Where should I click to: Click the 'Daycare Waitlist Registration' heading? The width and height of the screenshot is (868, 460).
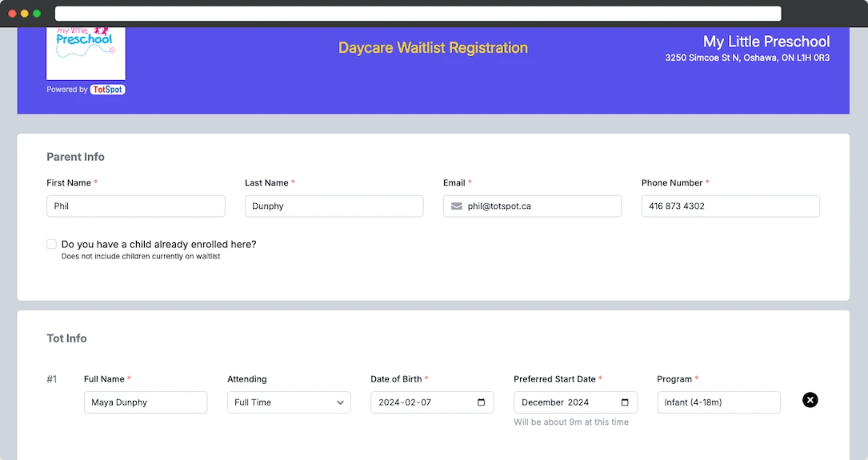pyautogui.click(x=433, y=48)
